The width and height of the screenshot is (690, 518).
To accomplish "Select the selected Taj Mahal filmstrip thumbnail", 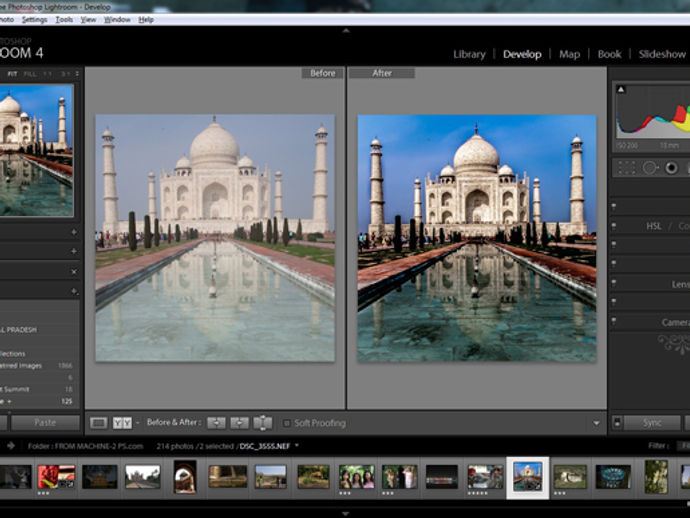I will point(528,477).
